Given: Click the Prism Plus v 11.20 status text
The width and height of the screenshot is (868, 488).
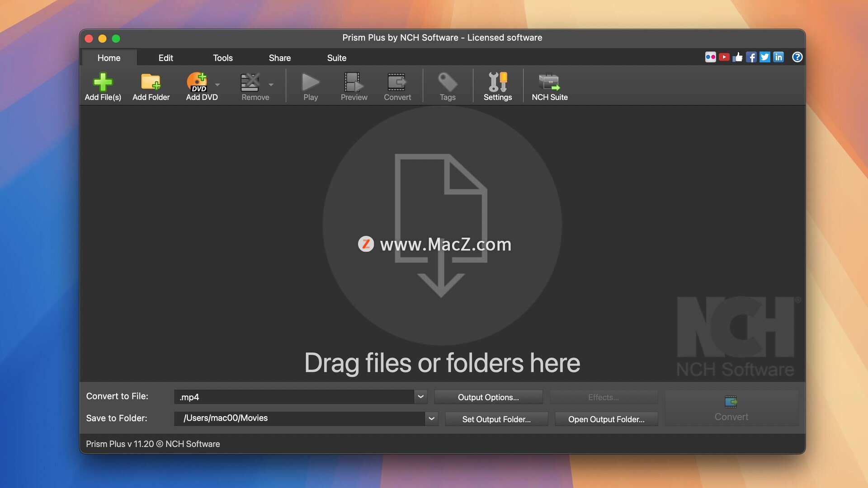Looking at the screenshot, I should point(153,444).
